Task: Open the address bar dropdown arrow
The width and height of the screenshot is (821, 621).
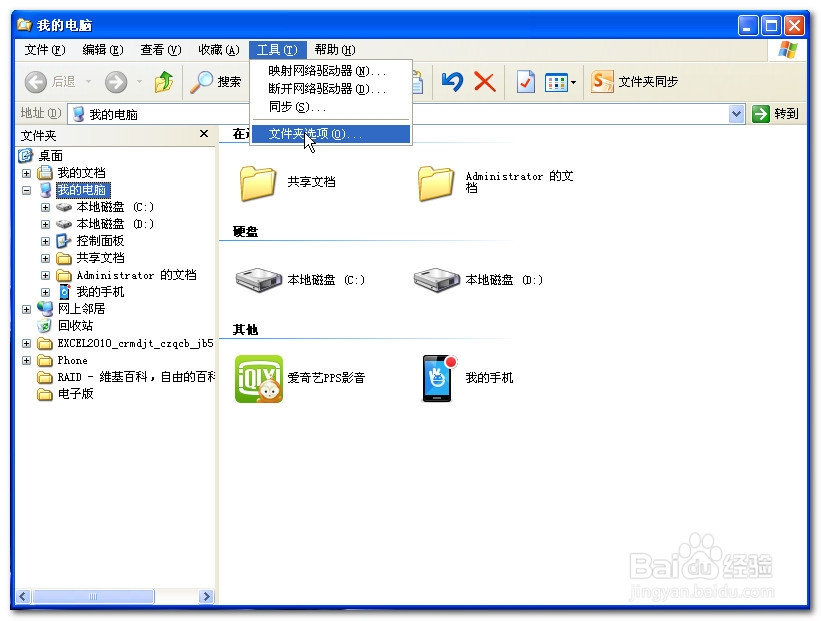Action: pos(736,114)
